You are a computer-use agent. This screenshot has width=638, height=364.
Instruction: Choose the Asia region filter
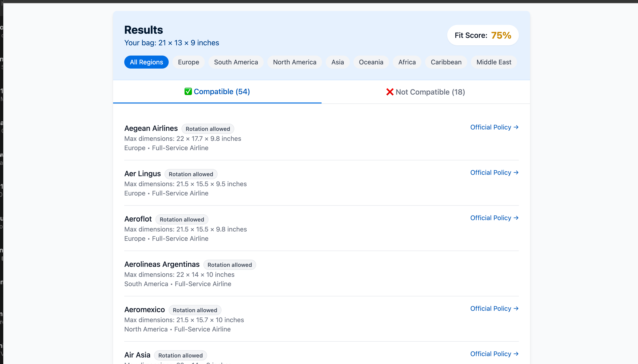(x=338, y=62)
